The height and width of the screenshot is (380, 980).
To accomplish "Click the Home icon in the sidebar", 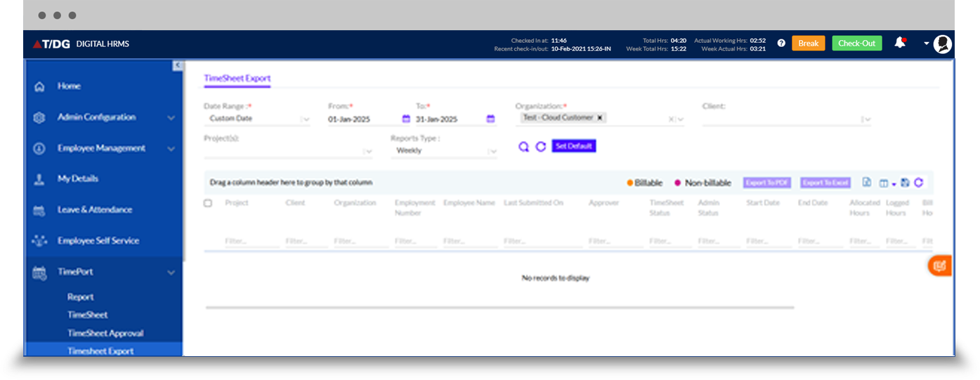I will point(39,86).
